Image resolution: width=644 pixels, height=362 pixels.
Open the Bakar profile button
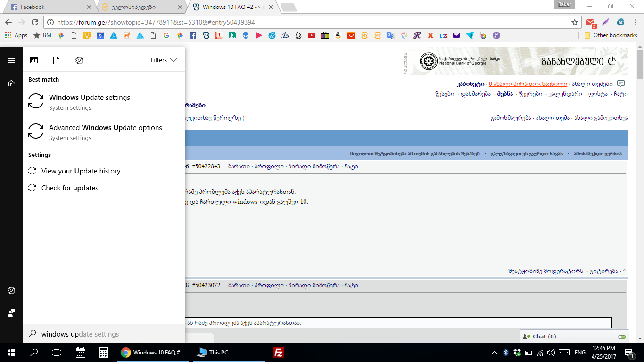(563, 4)
